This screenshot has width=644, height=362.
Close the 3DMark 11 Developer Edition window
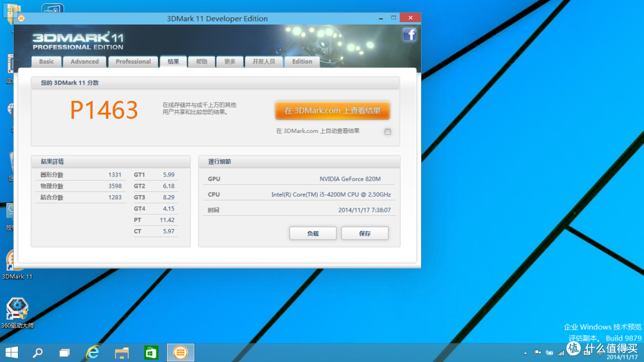click(x=410, y=18)
